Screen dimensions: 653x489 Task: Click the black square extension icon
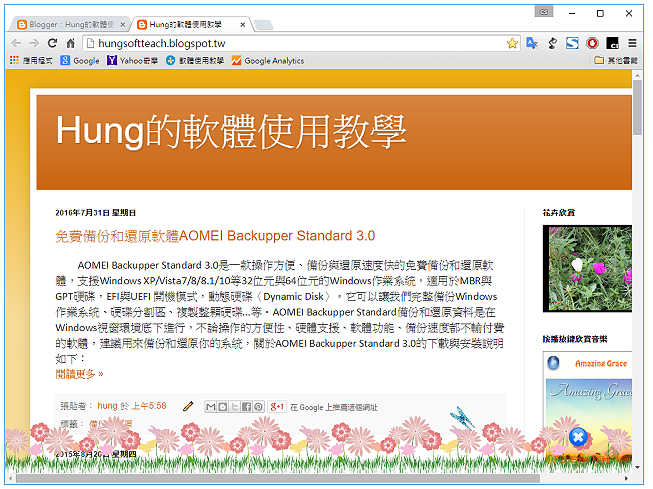(x=612, y=43)
